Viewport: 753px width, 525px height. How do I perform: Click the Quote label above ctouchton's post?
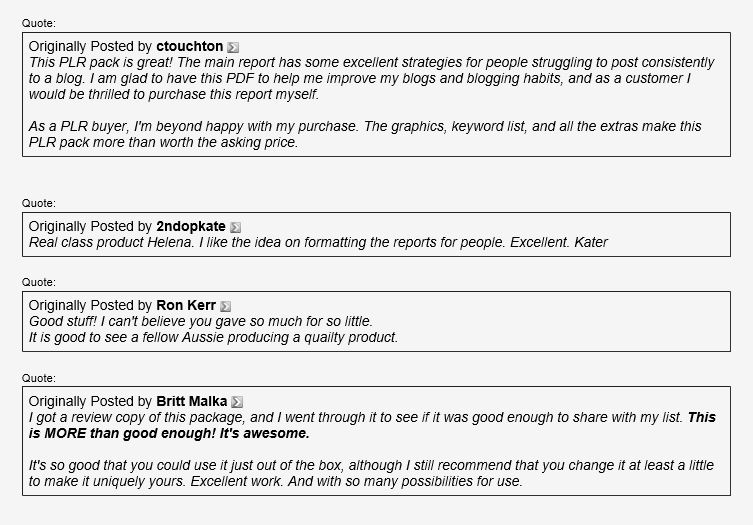tap(38, 23)
